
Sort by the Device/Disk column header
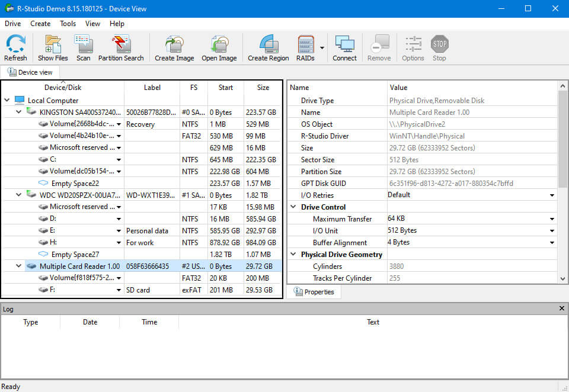pos(63,88)
